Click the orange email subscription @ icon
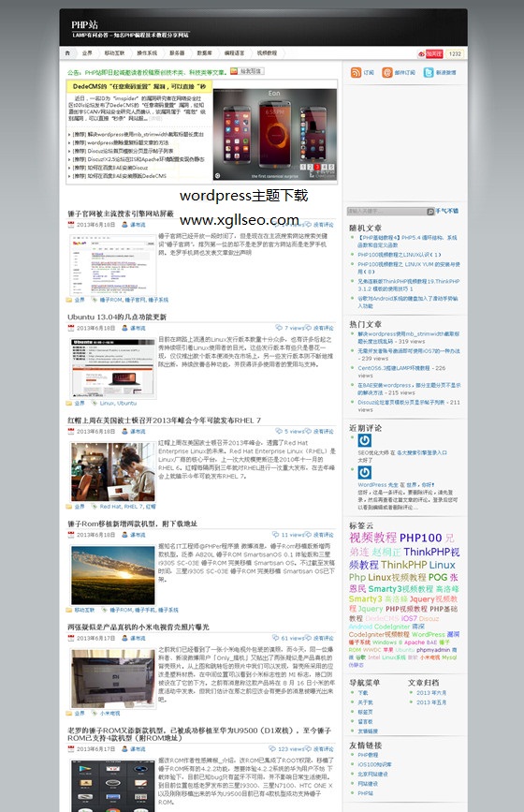524x812 pixels. (x=387, y=72)
